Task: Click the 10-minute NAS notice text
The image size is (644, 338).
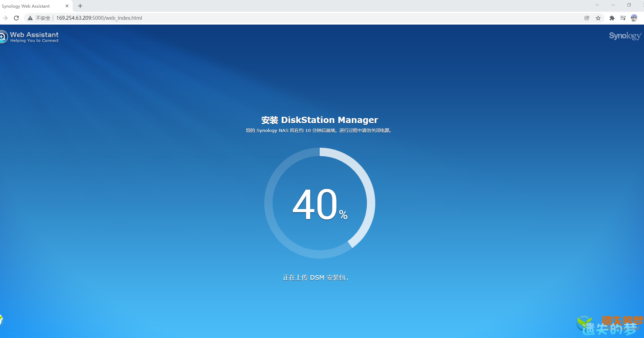Action: coord(319,130)
